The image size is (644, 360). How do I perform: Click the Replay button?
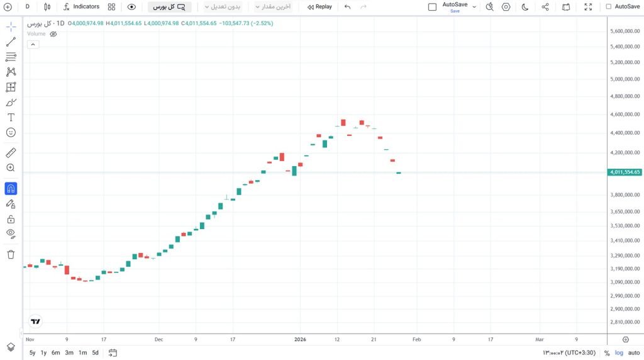(x=319, y=7)
